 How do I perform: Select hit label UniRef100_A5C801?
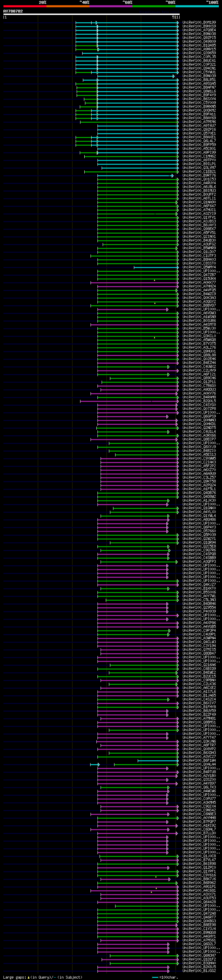tap(199, 148)
